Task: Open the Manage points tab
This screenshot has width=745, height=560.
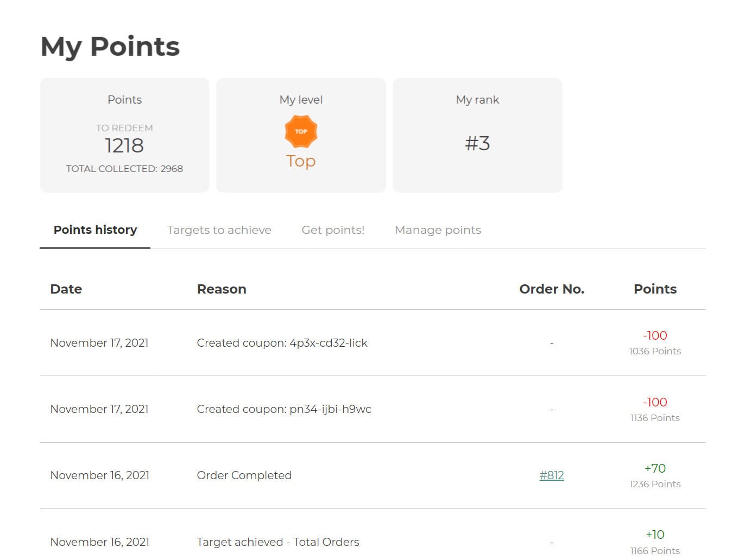Action: click(438, 230)
